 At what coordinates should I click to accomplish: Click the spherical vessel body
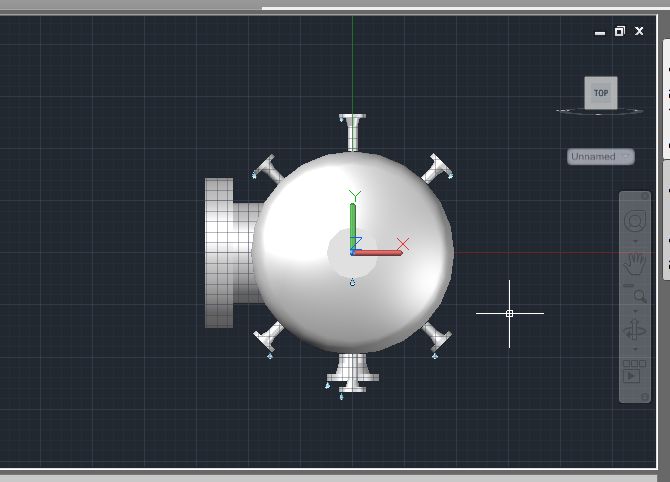[x=353, y=252]
